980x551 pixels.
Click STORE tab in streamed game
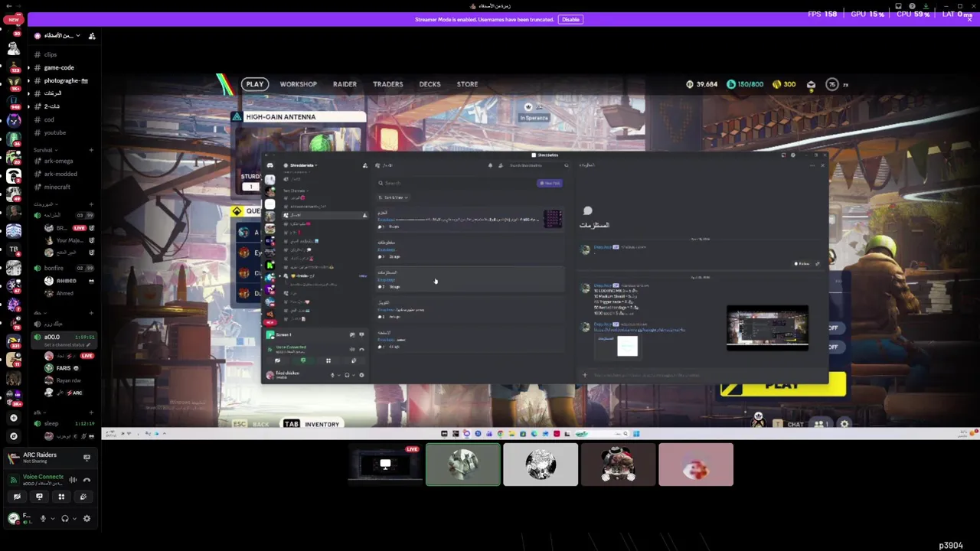467,84
